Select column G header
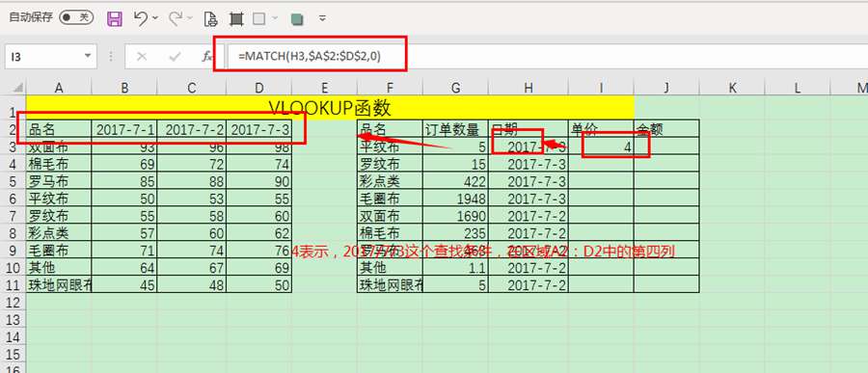The width and height of the screenshot is (868, 373). coord(455,88)
